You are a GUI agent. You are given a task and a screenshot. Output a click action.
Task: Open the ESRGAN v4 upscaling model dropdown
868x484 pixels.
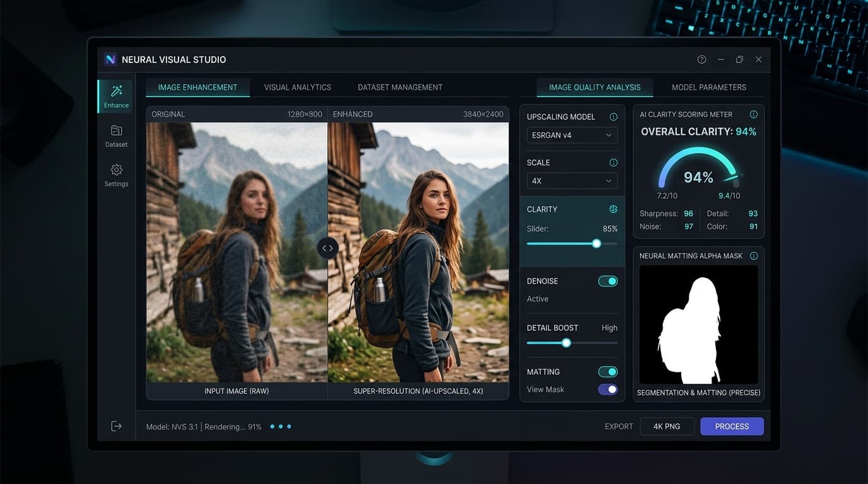(572, 135)
